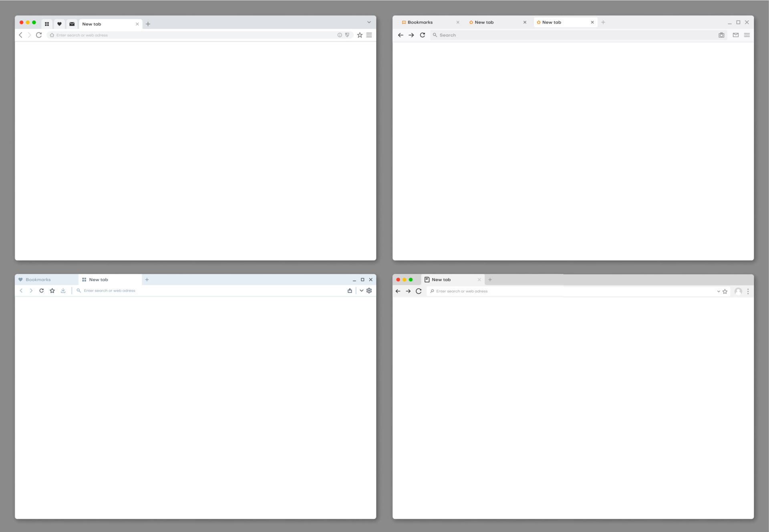The width and height of the screenshot is (769, 532).
Task: Expand the chevron at the top-left window's corner
Action: [x=368, y=22]
